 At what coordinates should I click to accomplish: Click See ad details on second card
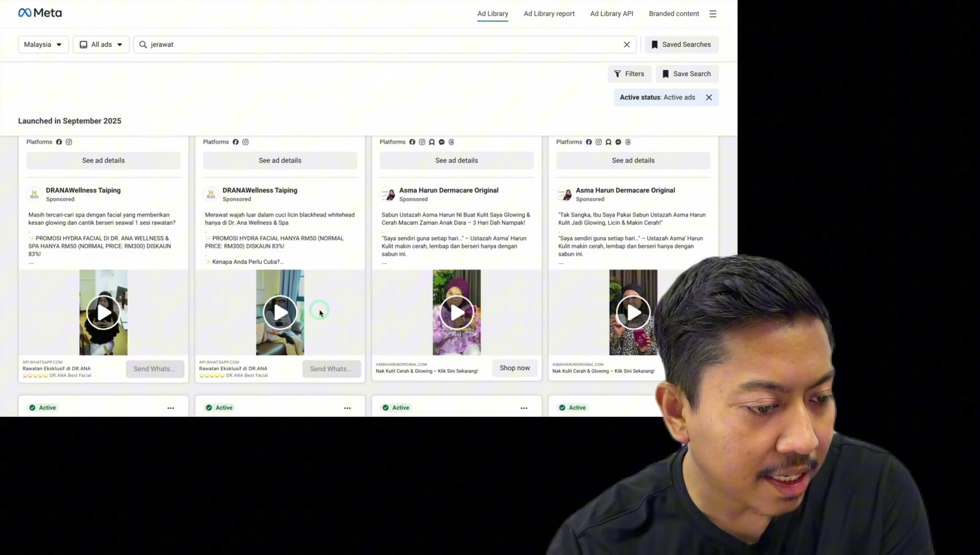pyautogui.click(x=280, y=160)
